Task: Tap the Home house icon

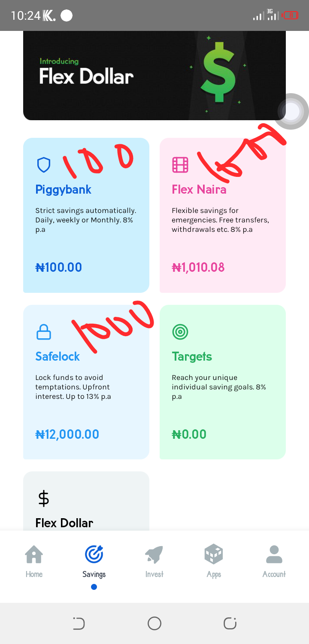Action: [34, 554]
